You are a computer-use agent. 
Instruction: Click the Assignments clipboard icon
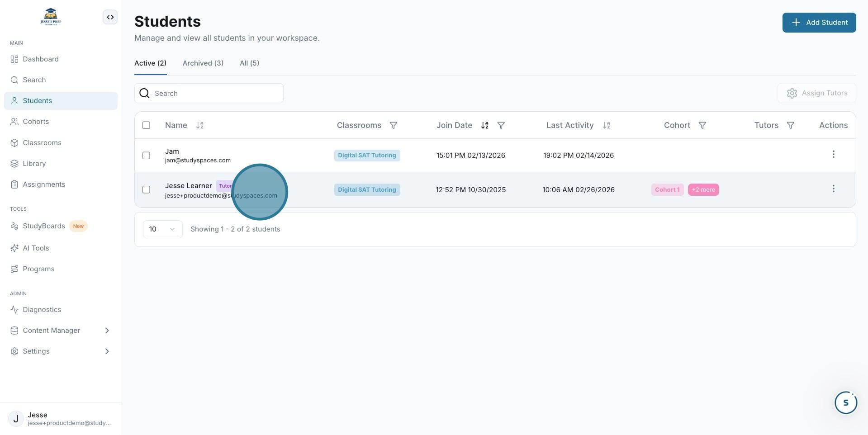(14, 184)
